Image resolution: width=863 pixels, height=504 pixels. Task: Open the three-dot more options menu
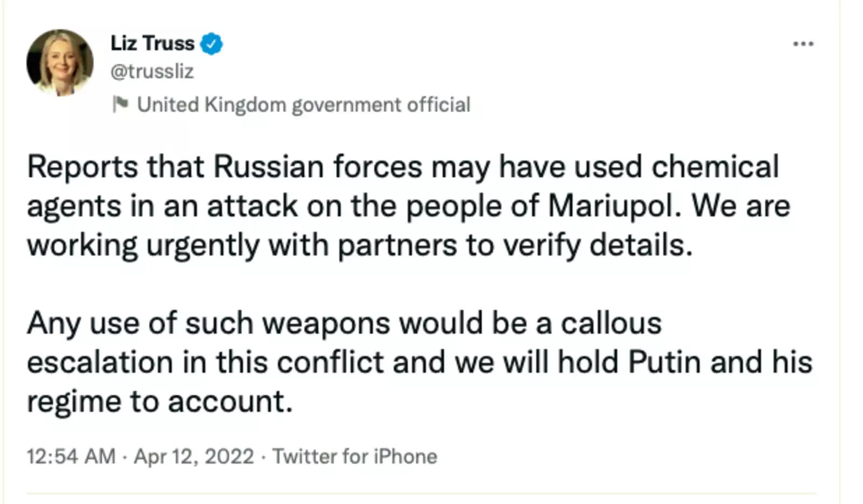tap(803, 44)
